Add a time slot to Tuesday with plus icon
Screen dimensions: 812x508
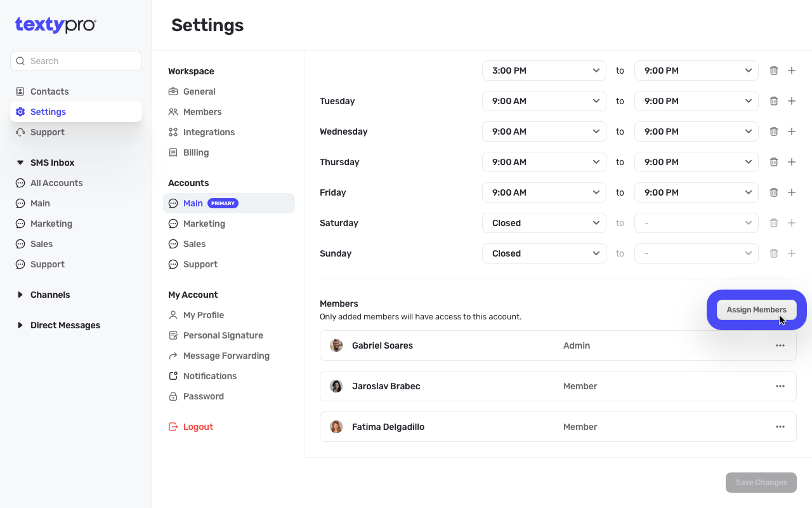[792, 101]
